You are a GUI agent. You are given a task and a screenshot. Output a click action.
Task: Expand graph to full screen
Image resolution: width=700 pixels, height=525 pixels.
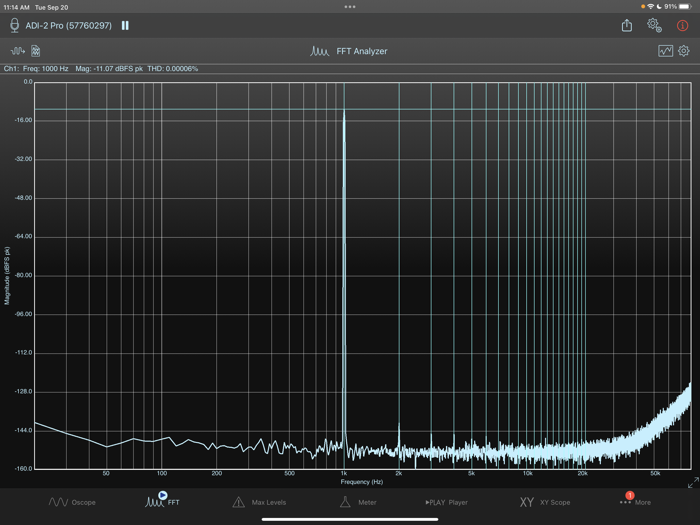click(692, 483)
